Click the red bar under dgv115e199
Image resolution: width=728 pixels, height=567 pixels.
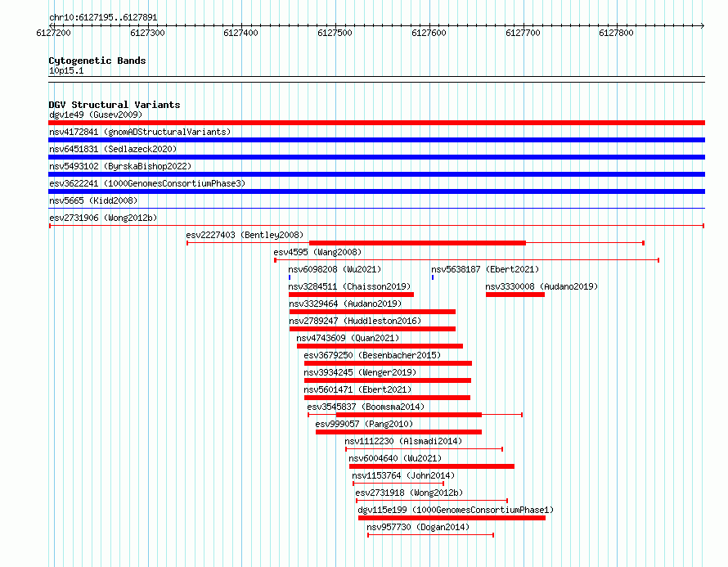[452, 518]
